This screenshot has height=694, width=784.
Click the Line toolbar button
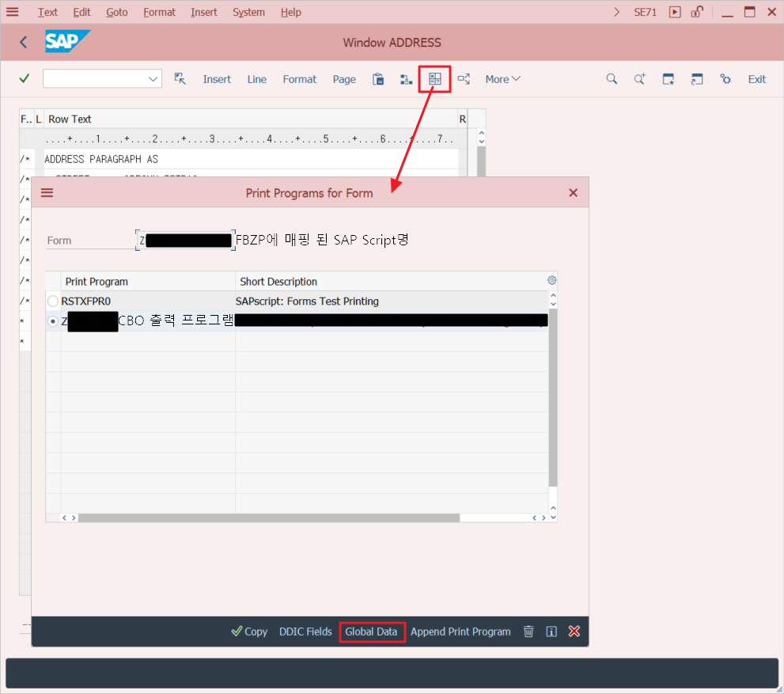[257, 79]
